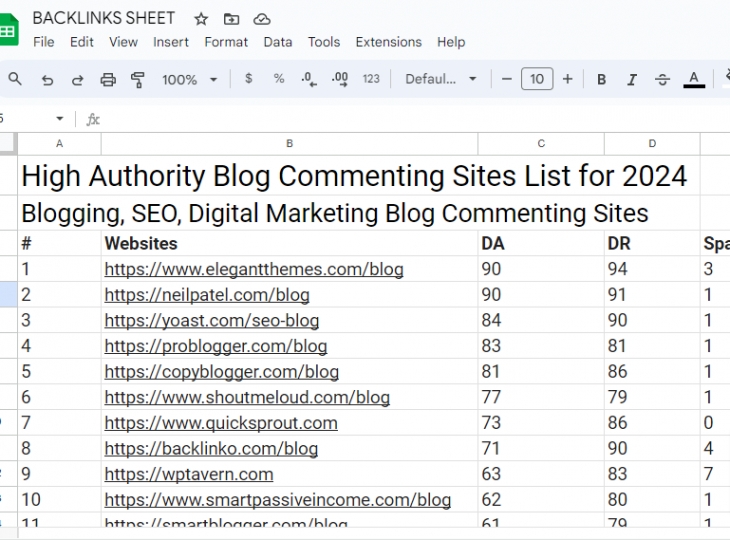Select column D header
The height and width of the screenshot is (540, 730).
(652, 143)
